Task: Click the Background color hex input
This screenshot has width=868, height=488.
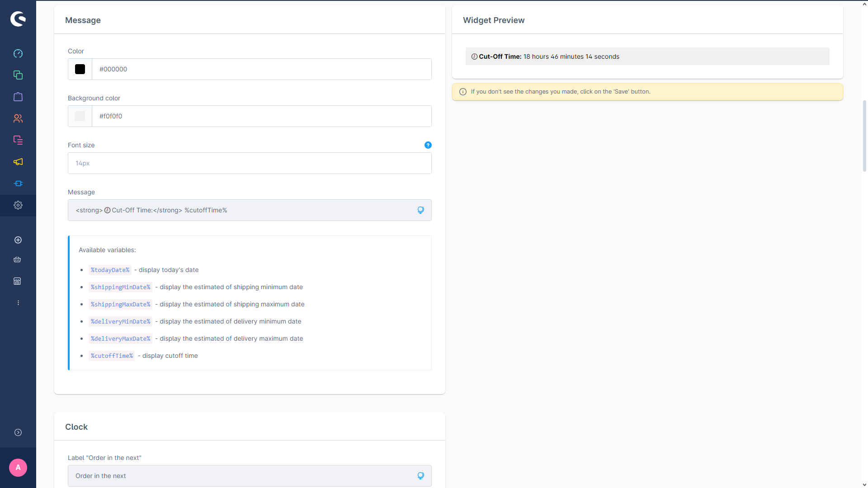Action: pos(262,116)
